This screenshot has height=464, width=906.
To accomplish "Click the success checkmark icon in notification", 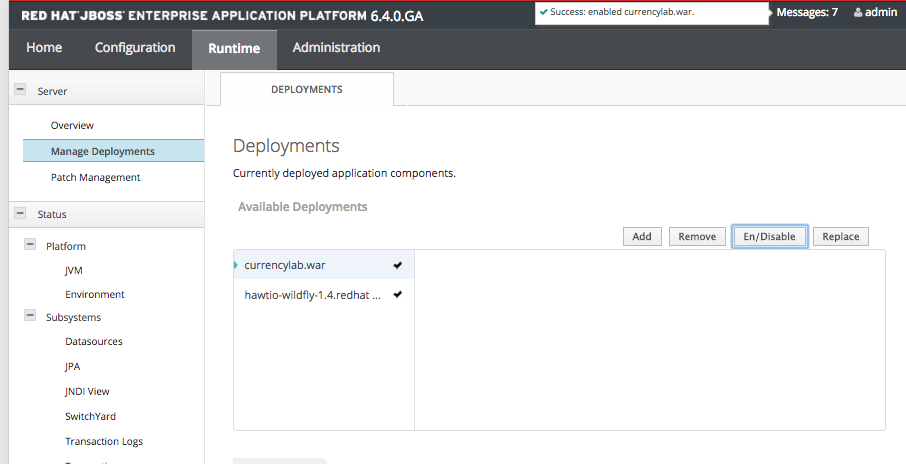I will 544,12.
